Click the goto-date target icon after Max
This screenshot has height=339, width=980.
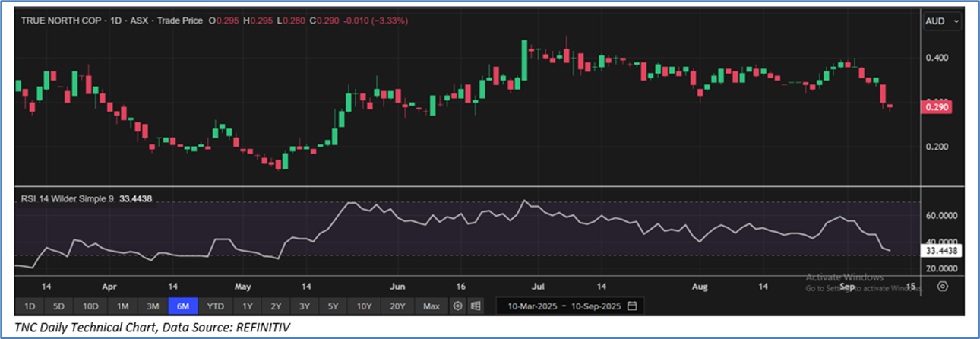coord(458,306)
